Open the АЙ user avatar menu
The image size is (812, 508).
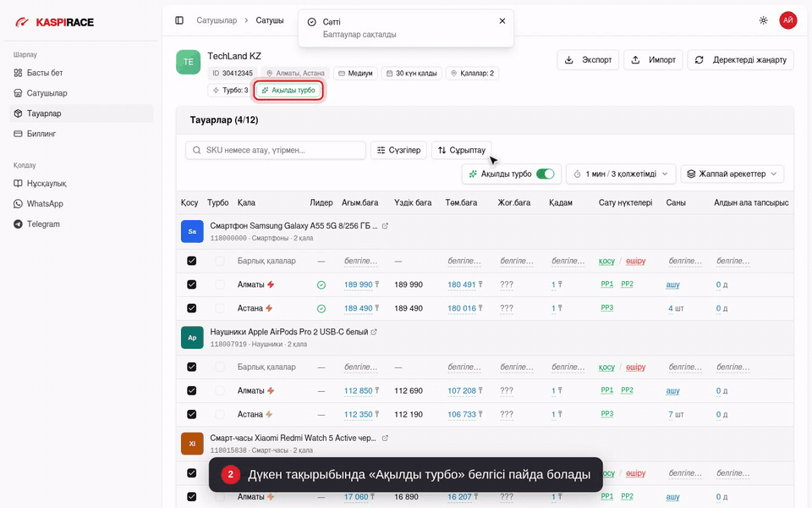click(787, 20)
